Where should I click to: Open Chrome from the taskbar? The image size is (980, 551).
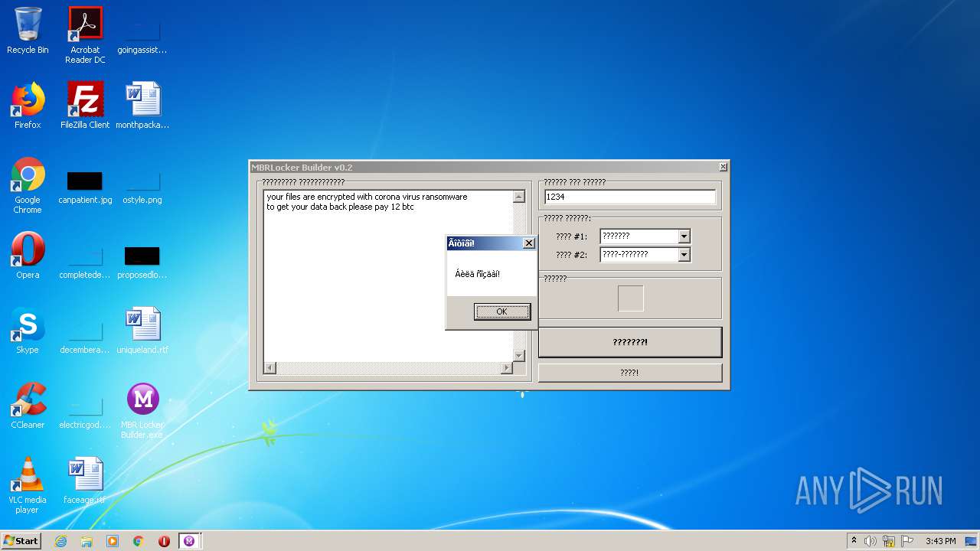(x=139, y=541)
